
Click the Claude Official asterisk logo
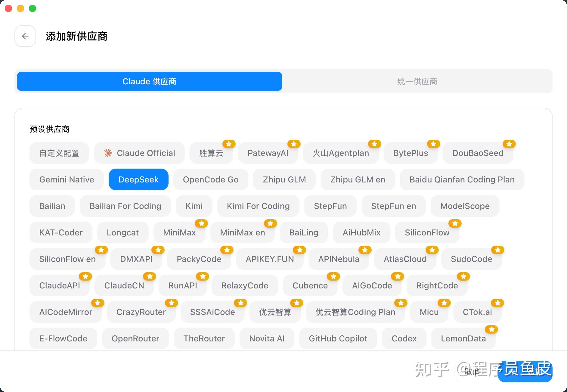coord(108,153)
